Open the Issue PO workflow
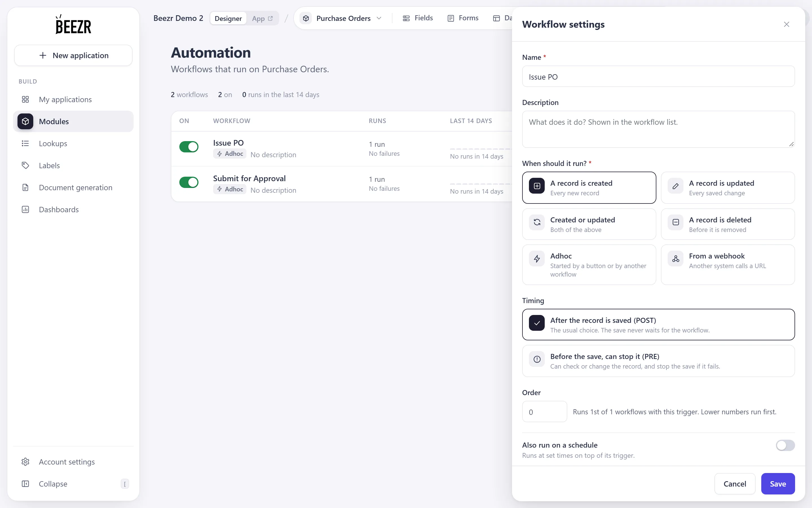Viewport: 812px width, 508px height. pyautogui.click(x=228, y=143)
